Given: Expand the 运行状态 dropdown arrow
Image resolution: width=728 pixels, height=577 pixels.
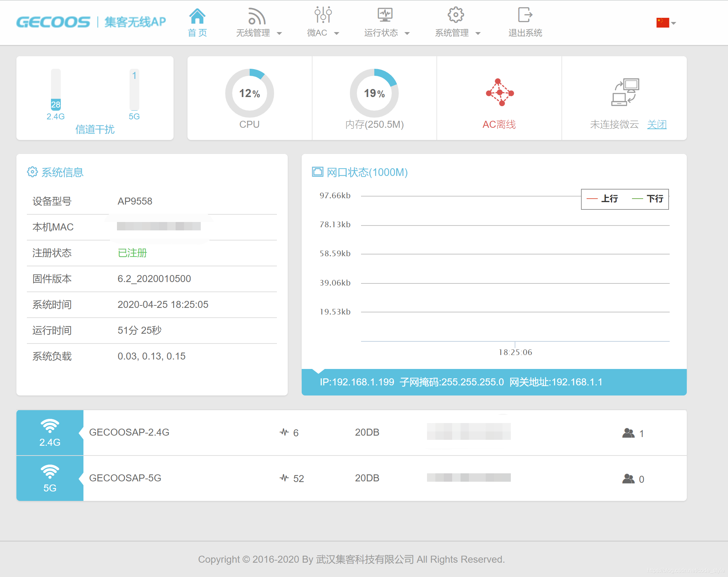Looking at the screenshot, I should pos(407,34).
